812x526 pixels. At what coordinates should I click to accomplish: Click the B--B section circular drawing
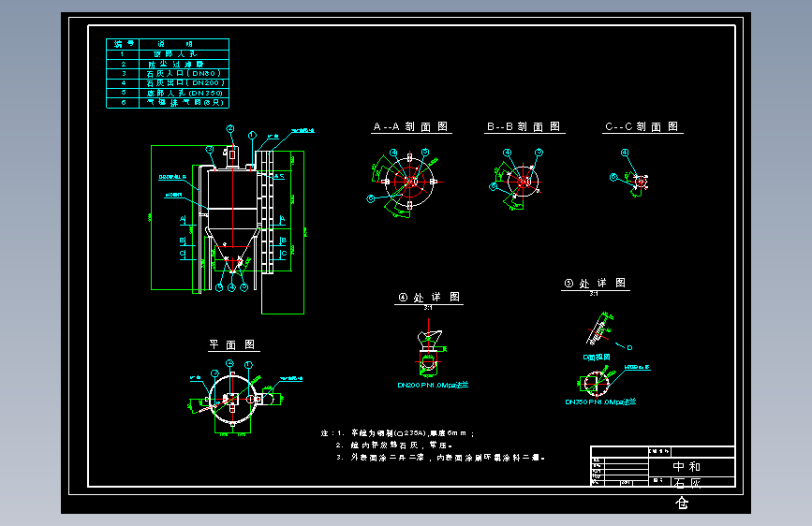coord(523,182)
